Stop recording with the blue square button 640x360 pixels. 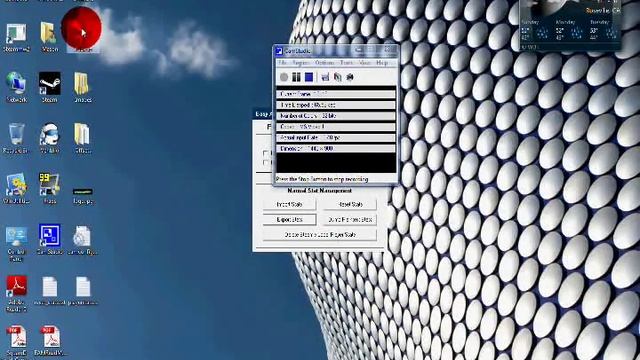pyautogui.click(x=309, y=77)
